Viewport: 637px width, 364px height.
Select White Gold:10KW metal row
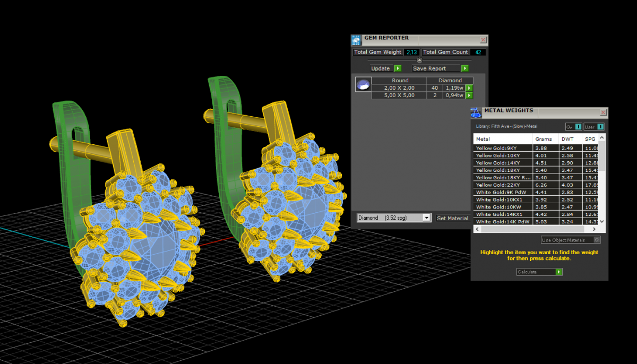pos(502,207)
